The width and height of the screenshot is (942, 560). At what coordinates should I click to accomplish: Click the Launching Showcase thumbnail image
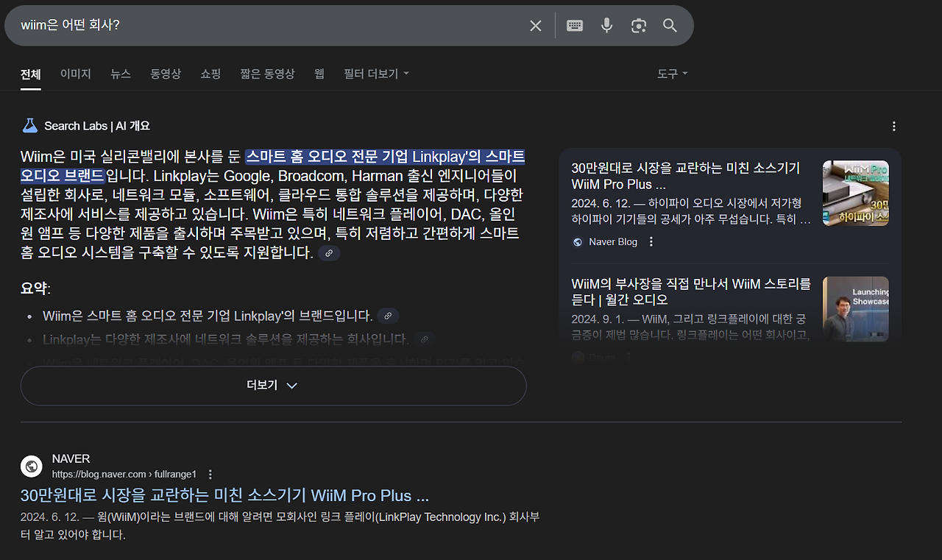coord(856,309)
